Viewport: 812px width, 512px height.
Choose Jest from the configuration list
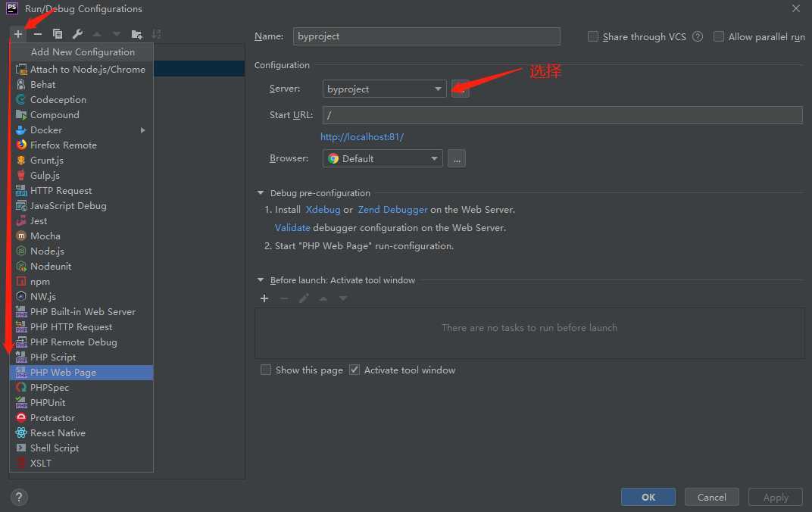click(81, 220)
